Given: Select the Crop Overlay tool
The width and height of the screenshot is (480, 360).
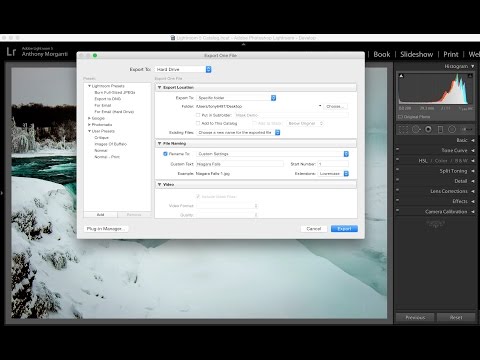Looking at the screenshot, I should coord(403,129).
